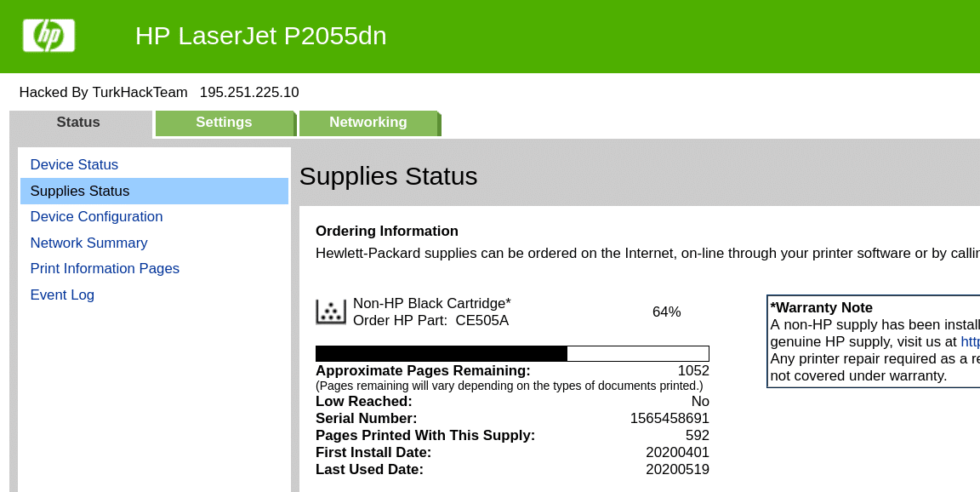
Task: Click the HP logo icon
Action: click(x=48, y=36)
